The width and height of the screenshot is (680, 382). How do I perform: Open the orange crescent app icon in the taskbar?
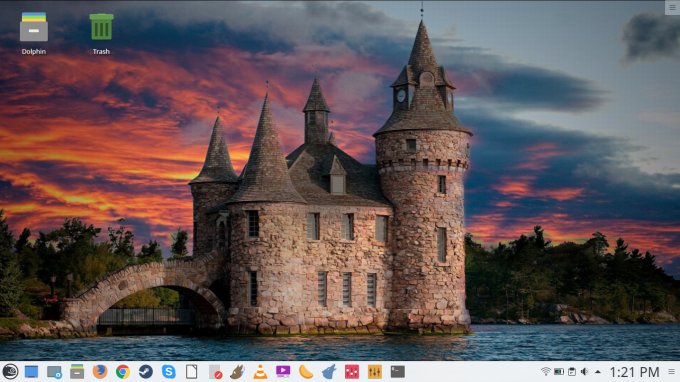click(306, 372)
